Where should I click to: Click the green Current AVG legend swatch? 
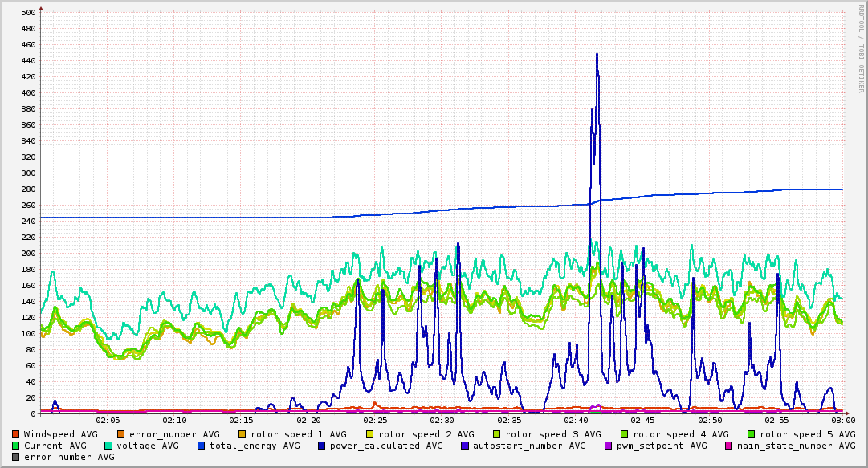tap(15, 446)
